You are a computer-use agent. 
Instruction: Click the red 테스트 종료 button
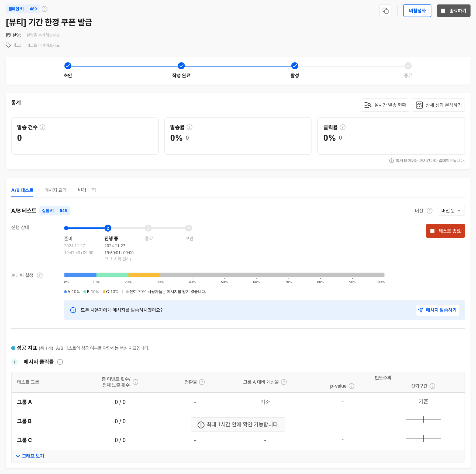(x=446, y=231)
